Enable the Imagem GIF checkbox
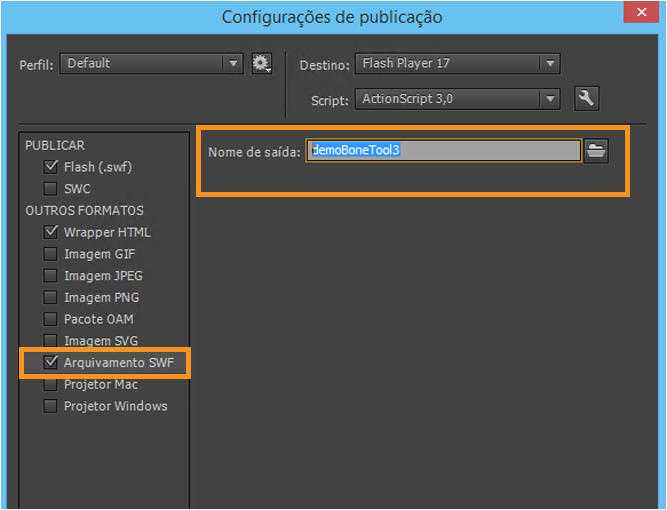Image resolution: width=667 pixels, height=510 pixels. click(x=51, y=254)
